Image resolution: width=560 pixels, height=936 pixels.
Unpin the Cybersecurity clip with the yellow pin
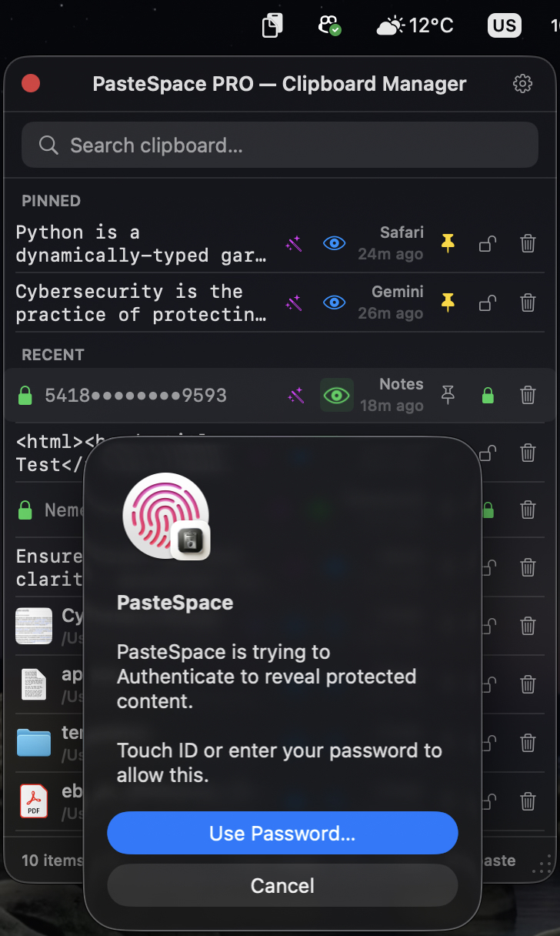[448, 303]
